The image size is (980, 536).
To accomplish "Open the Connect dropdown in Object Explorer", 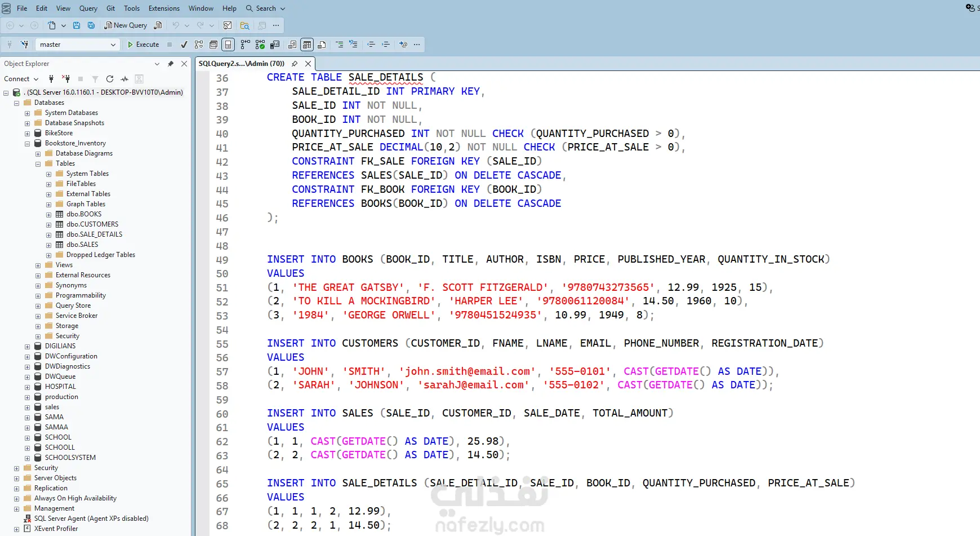I will click(21, 79).
